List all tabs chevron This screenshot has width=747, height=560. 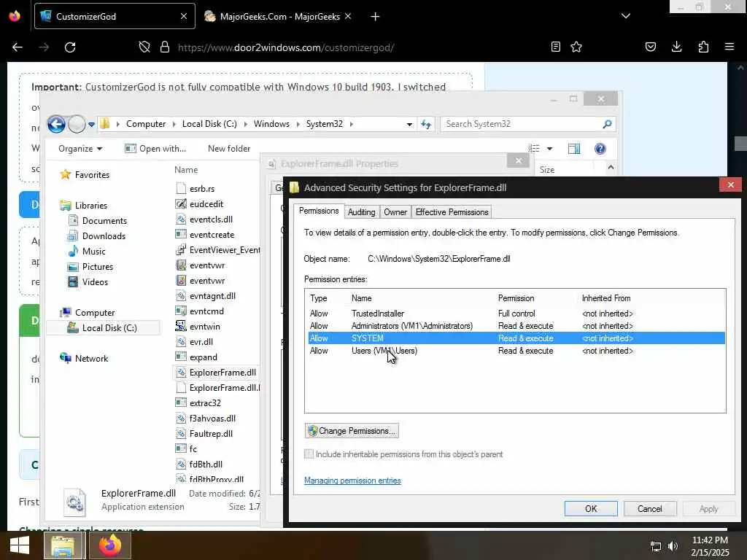point(626,16)
